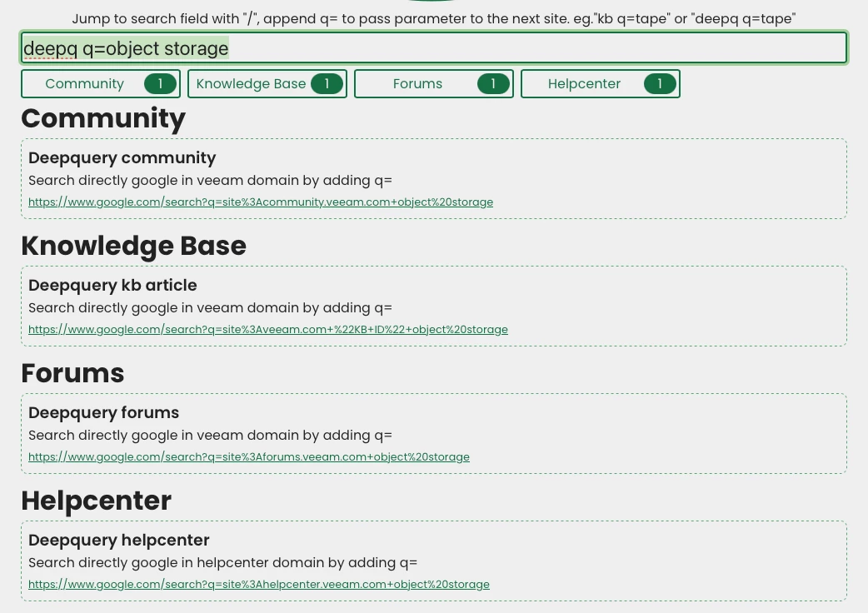
Task: Click the 'Jump to search field' hint text
Action: [434, 19]
